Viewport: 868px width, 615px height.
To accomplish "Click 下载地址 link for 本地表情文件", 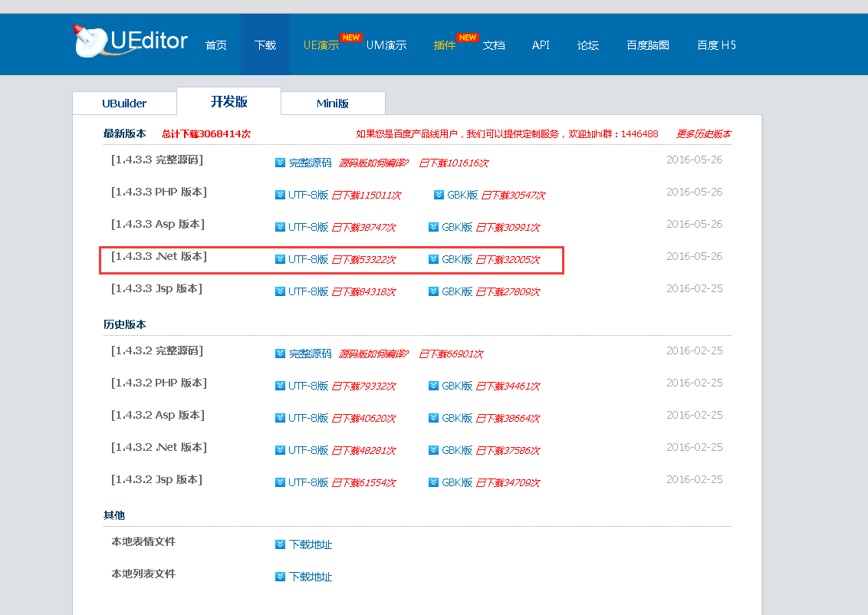I will [x=311, y=544].
